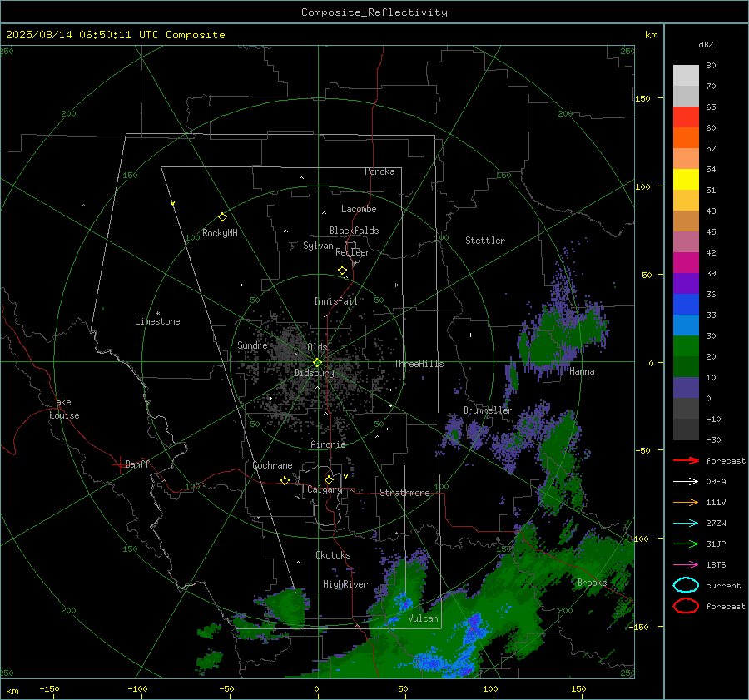Click the 65 dBZ red color swatch
The width and height of the screenshot is (749, 700).
pyautogui.click(x=686, y=117)
